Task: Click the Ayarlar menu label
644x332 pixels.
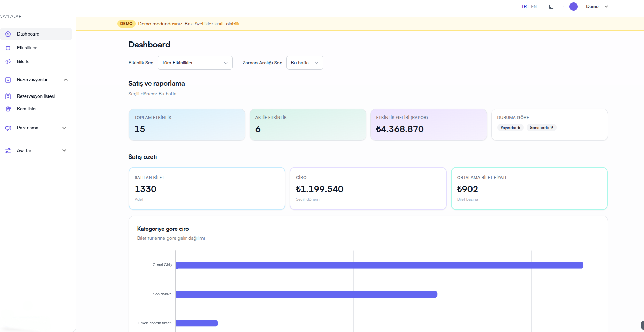Action: pos(24,151)
